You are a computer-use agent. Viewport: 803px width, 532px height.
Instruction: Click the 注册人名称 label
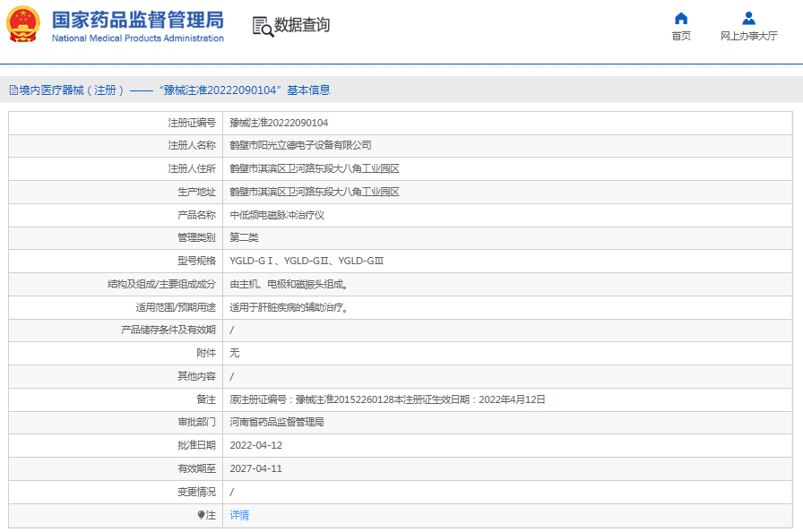point(192,145)
